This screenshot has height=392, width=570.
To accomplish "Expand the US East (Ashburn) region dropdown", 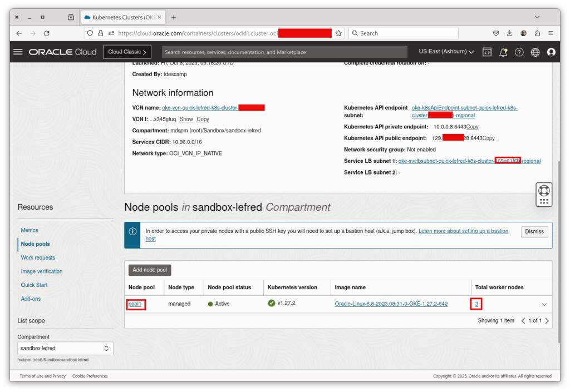I will coord(446,52).
